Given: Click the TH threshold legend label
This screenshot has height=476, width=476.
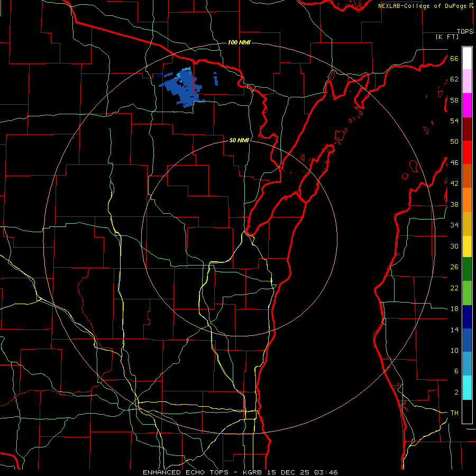Looking at the screenshot, I should pos(454,413).
